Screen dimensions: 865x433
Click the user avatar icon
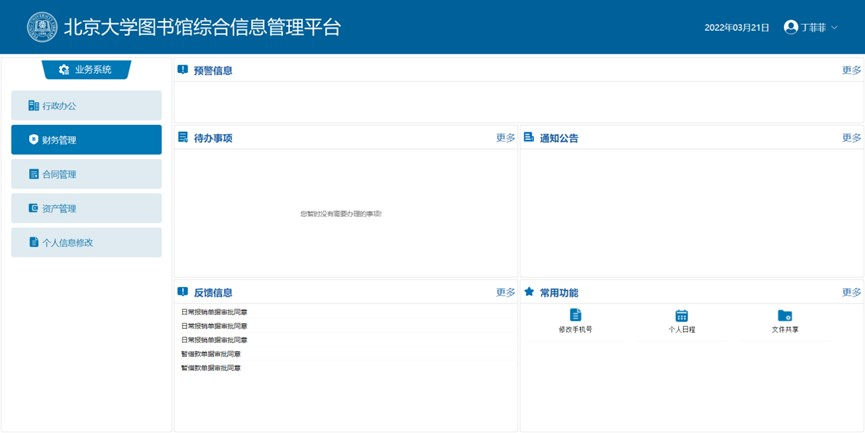click(x=791, y=27)
